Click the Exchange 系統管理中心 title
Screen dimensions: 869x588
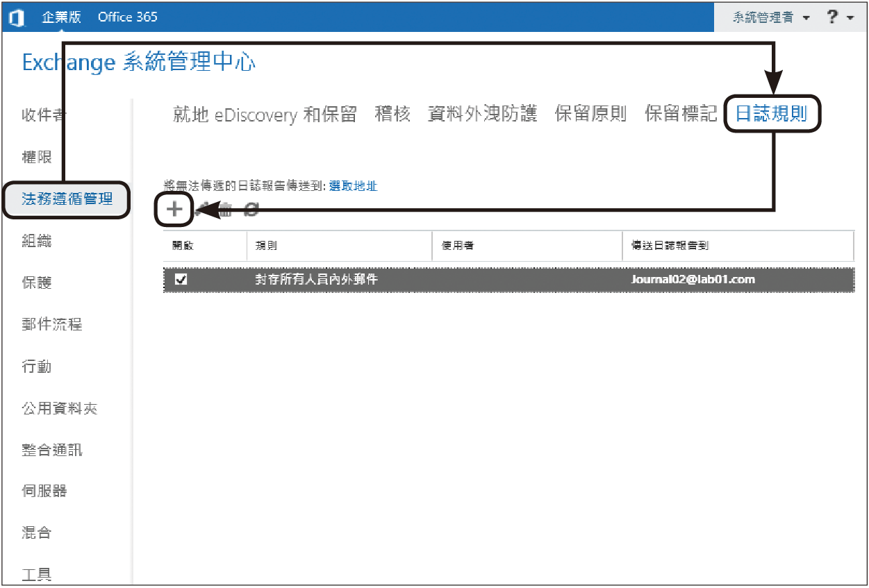pyautogui.click(x=139, y=62)
